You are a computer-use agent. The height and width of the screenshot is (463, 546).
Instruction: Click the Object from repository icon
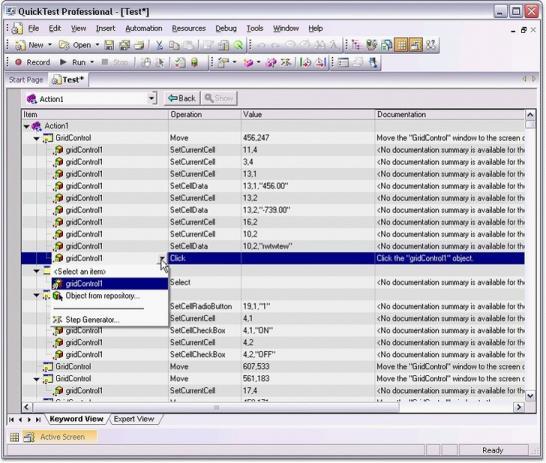pos(57,296)
